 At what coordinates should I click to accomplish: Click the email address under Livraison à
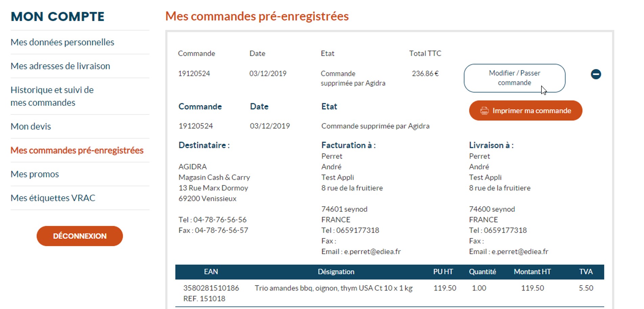pyautogui.click(x=520, y=252)
